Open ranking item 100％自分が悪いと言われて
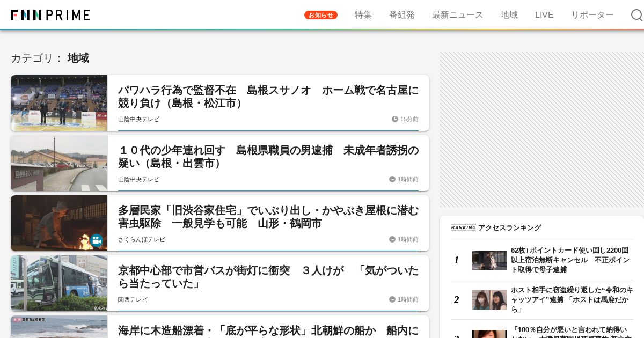Screen dimensions: 644x338 coord(572,332)
